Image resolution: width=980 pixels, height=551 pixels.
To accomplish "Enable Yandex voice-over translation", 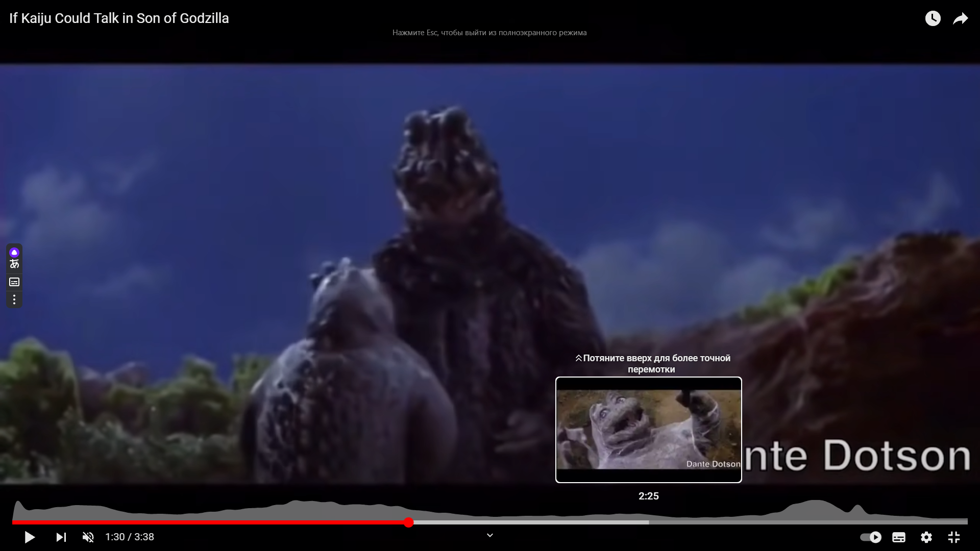I will pos(14,258).
